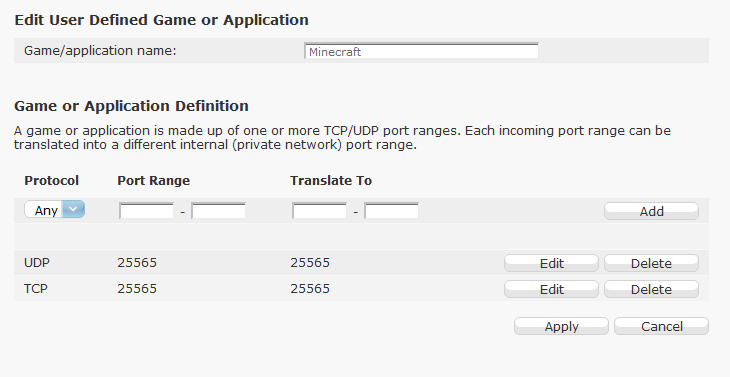Image resolution: width=730 pixels, height=377 pixels.
Task: Edit the UDP 25565 rule
Action: [552, 263]
